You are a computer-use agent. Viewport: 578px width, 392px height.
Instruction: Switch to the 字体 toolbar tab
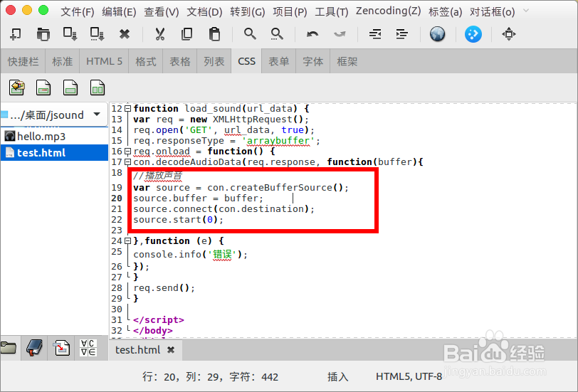(313, 61)
